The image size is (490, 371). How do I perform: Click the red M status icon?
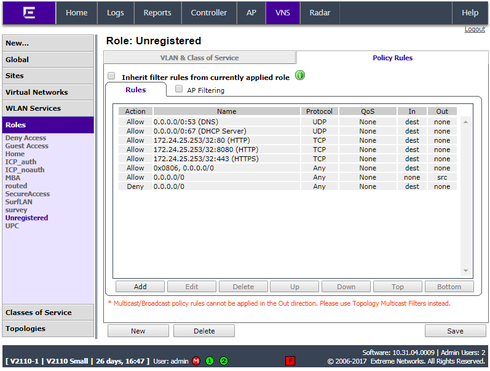tap(196, 361)
